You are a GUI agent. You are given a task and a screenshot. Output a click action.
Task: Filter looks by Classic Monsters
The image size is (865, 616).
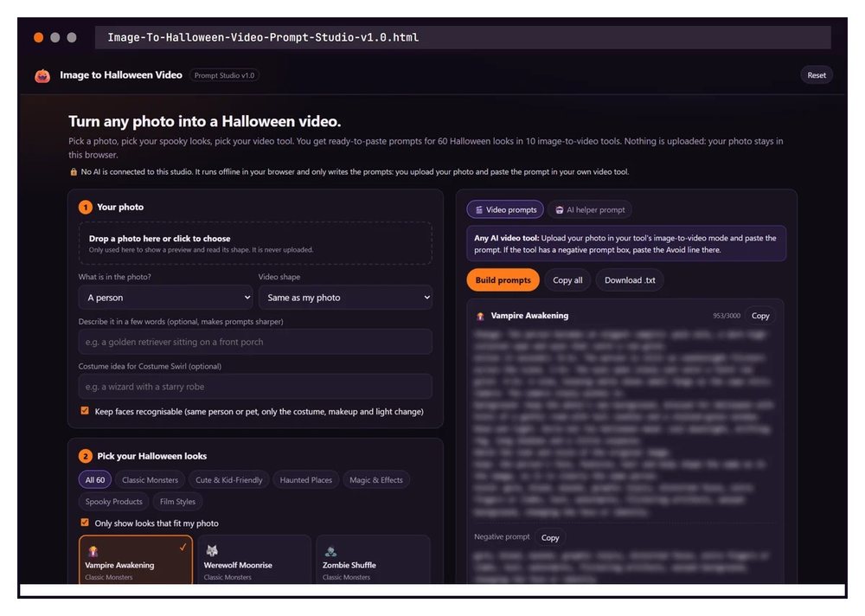[150, 480]
